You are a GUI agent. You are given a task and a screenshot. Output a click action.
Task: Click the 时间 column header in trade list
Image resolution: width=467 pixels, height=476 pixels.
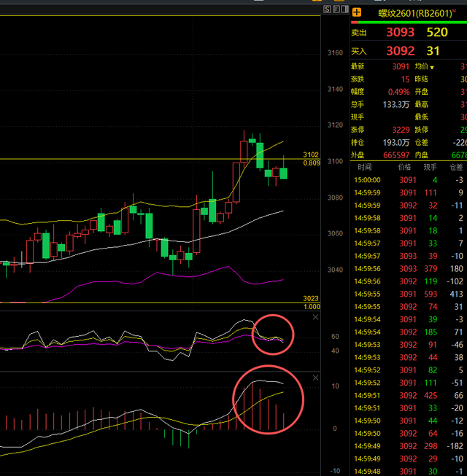364,167
